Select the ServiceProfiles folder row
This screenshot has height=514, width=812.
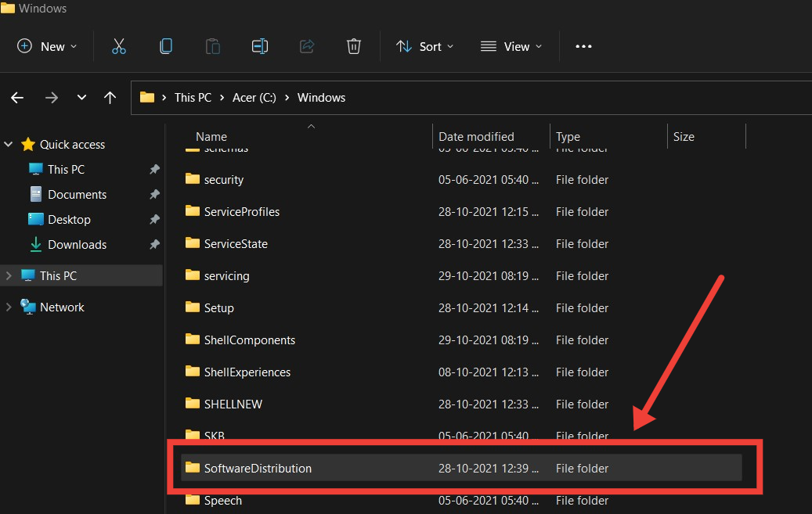click(x=241, y=212)
